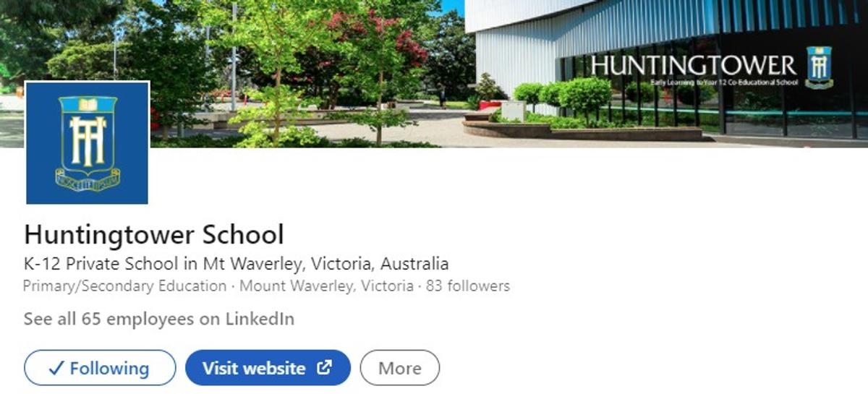Open the campus cover banner image
The width and height of the screenshot is (868, 394).
434,74
